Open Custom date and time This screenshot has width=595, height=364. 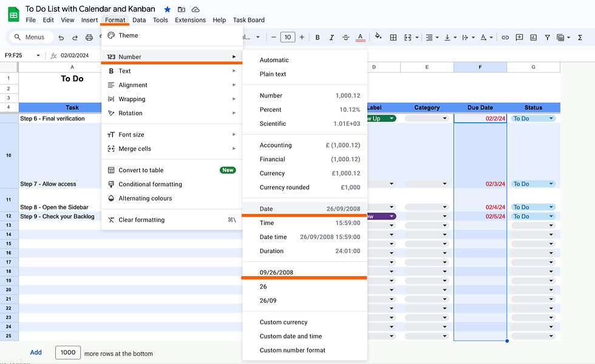(x=305, y=336)
